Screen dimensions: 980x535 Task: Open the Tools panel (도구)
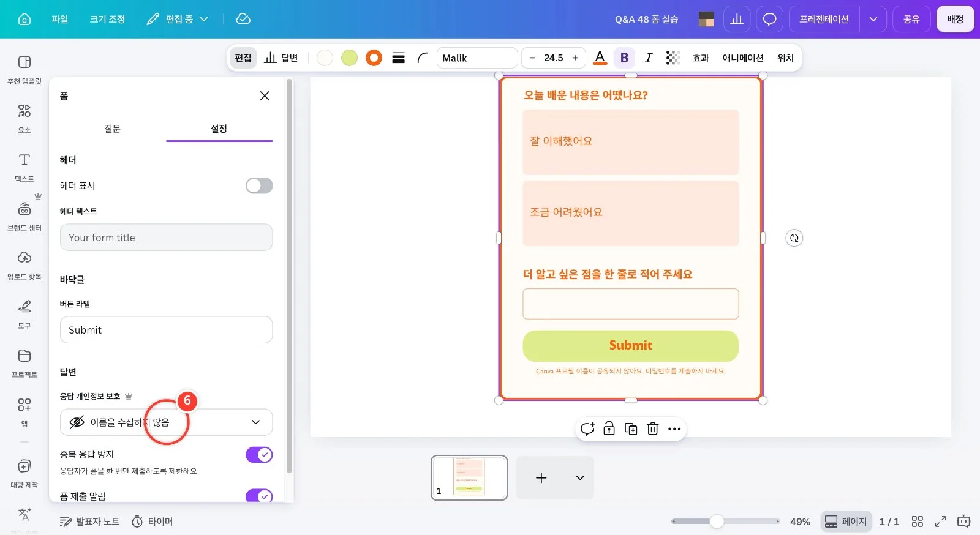click(x=24, y=314)
